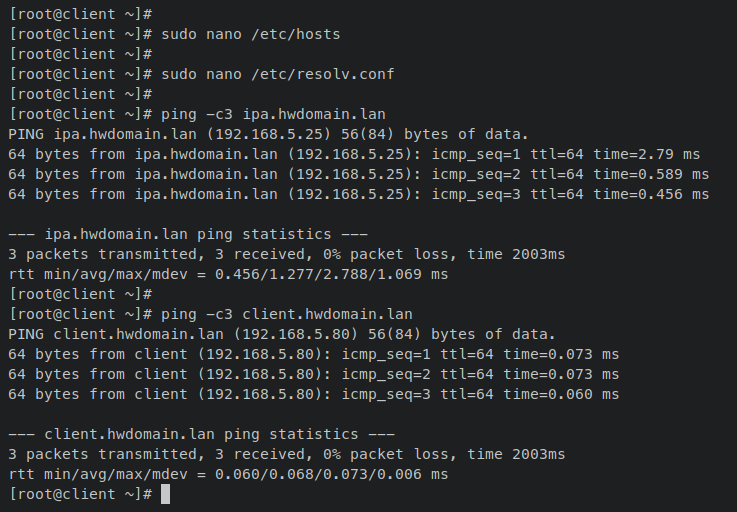Click the rtt line with 0.456/1.277/2.788/1.069
The width and height of the screenshot is (737, 512).
[x=228, y=274]
